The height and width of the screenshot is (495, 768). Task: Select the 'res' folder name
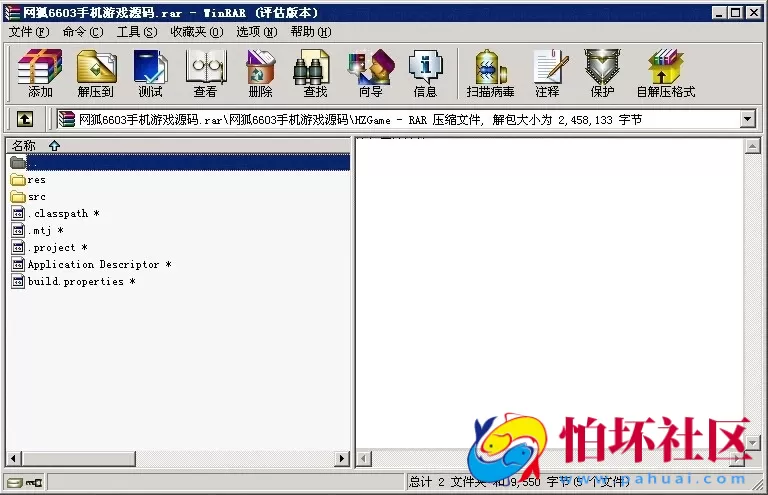(37, 180)
